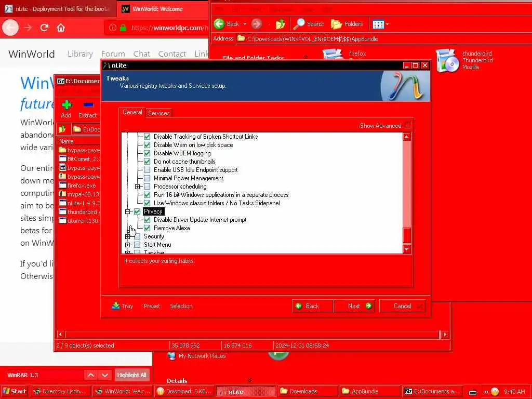Screen dimensions: 532x399
Task: Click nLite Next button
Action: [354, 306]
